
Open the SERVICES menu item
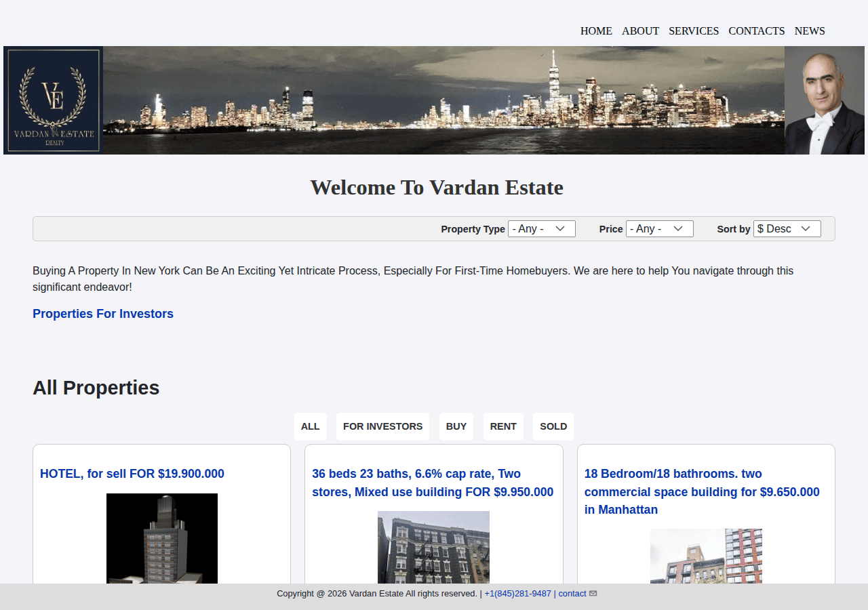click(694, 31)
